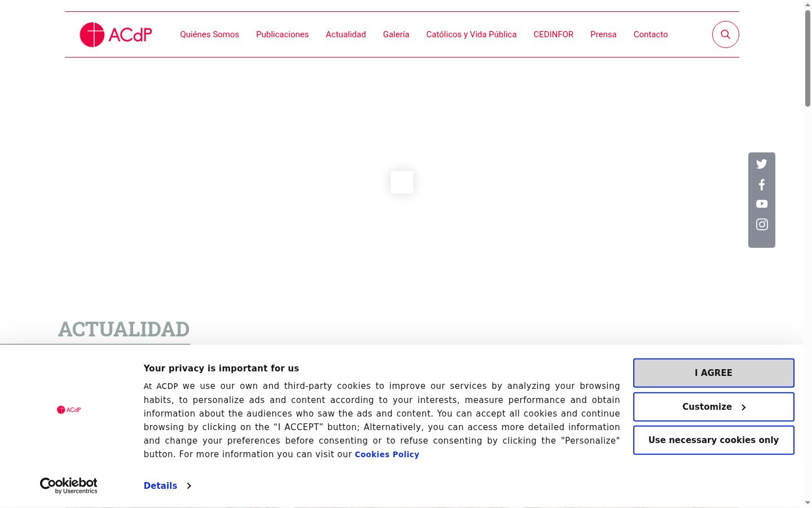
Task: Click the page vertical scrollbar thumb
Action: [x=807, y=58]
